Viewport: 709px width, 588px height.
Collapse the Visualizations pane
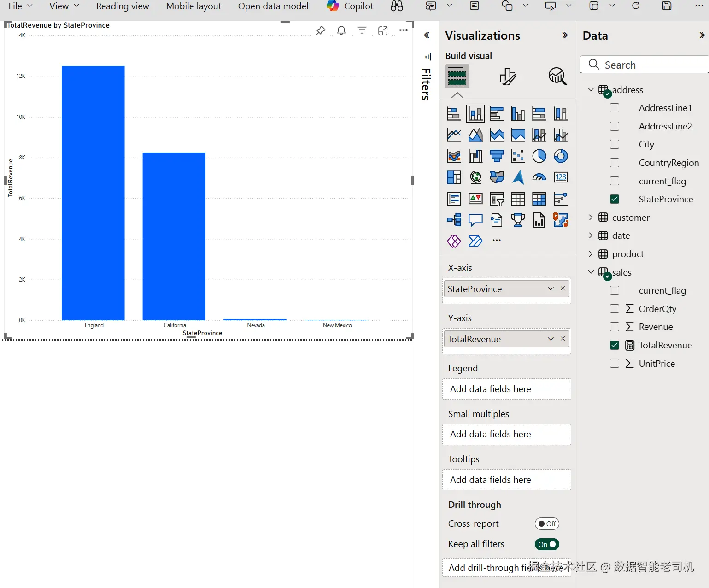[x=565, y=35]
